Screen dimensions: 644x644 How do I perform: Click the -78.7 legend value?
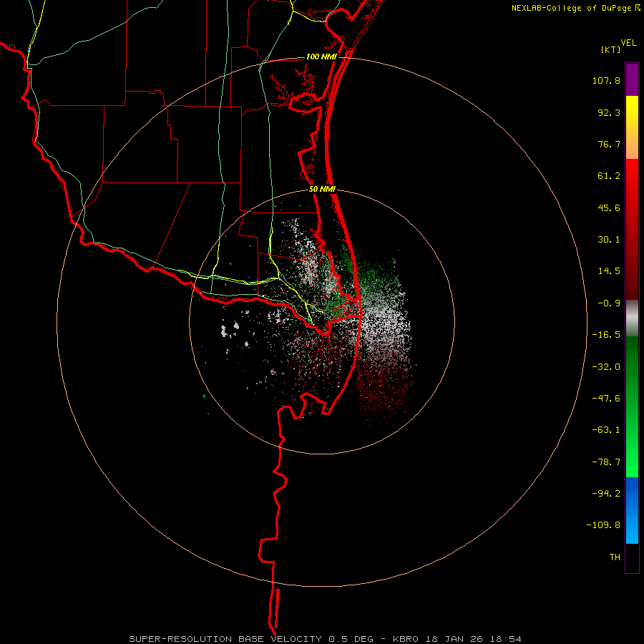(x=606, y=462)
